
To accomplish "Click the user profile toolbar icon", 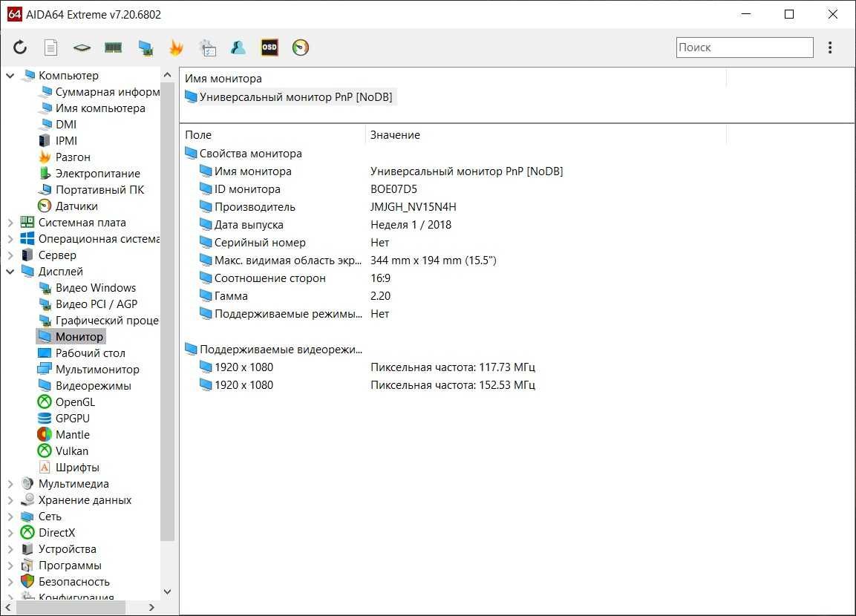I will point(238,47).
